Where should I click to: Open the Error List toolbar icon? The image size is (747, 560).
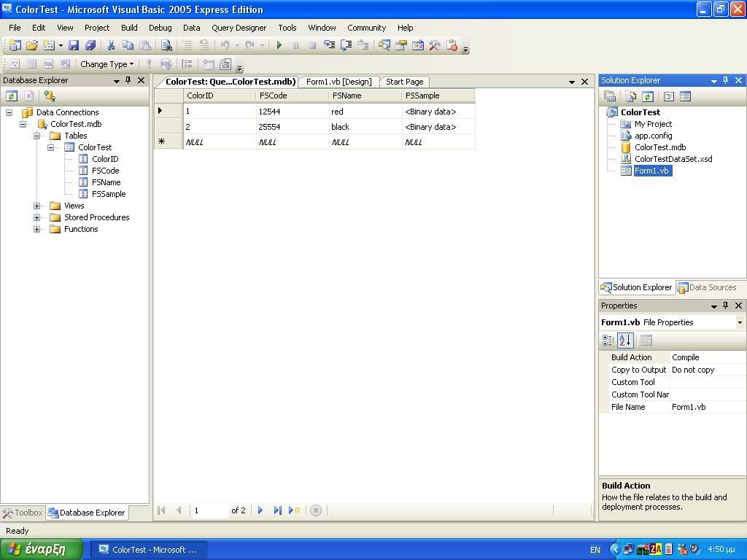pyautogui.click(x=452, y=45)
